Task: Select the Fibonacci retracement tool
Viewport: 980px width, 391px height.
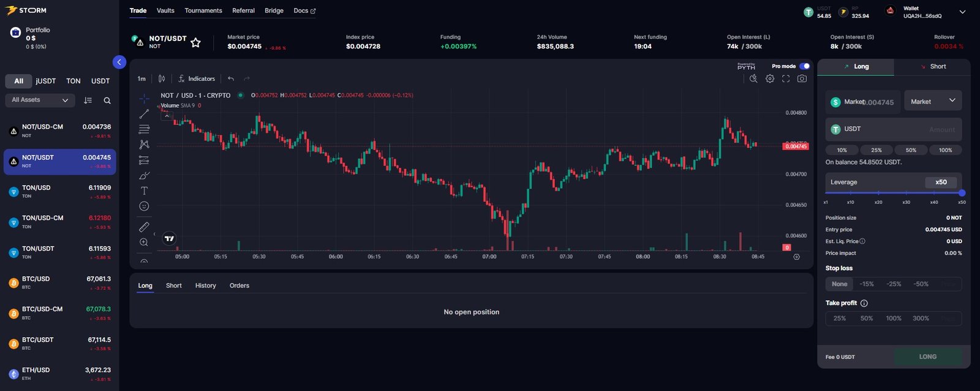Action: (x=144, y=129)
